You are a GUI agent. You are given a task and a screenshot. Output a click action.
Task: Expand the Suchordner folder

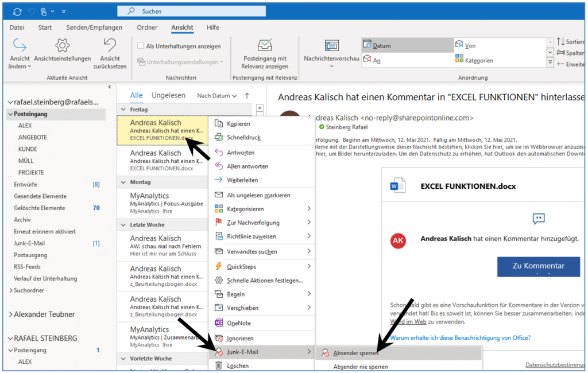11,290
